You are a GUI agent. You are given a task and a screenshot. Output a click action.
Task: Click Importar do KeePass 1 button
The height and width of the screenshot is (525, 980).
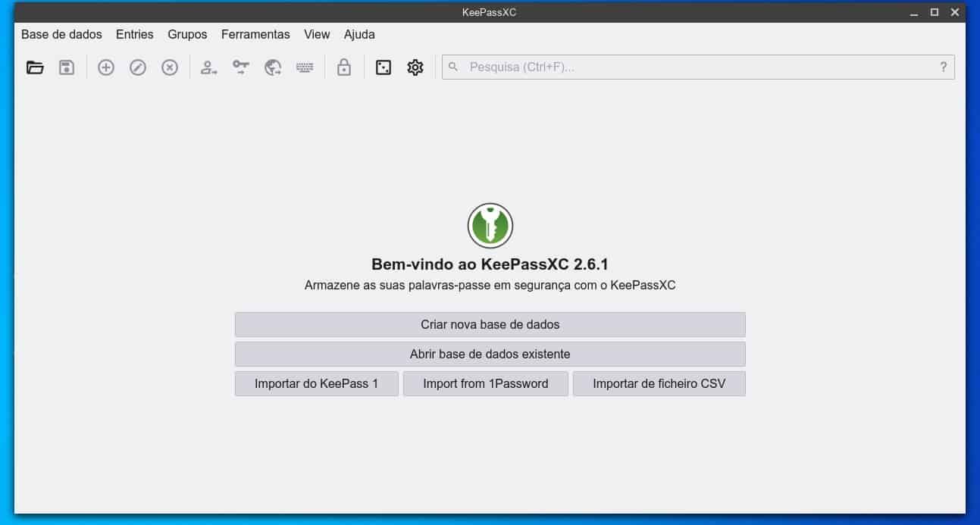click(317, 383)
